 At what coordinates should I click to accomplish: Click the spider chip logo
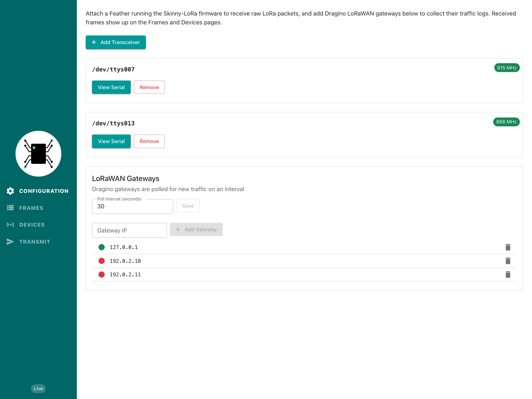(38, 154)
